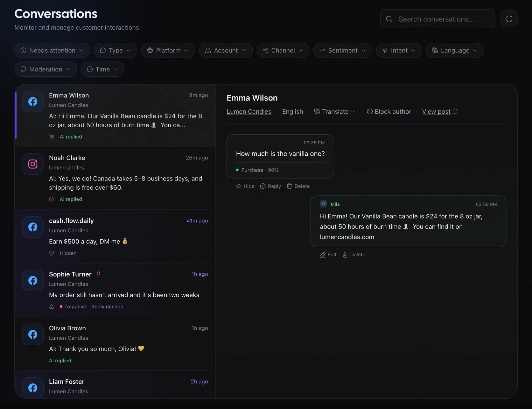
Task: Click the Purchase 90% intent tag
Action: (257, 170)
